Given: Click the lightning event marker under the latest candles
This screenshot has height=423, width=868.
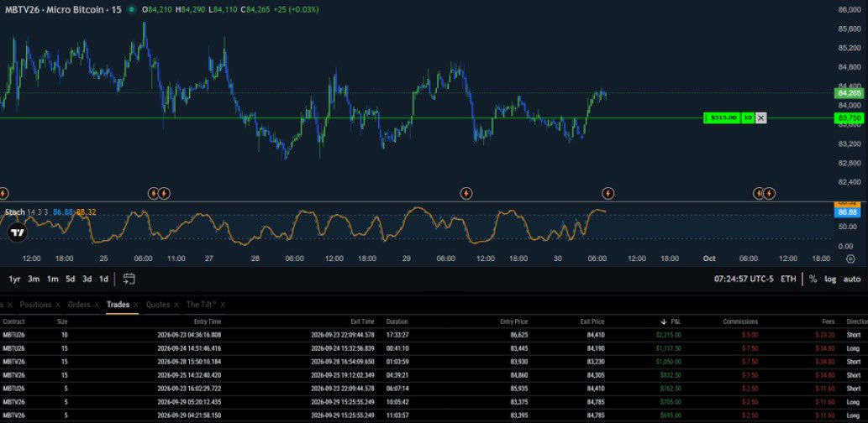Looking at the screenshot, I should (608, 194).
